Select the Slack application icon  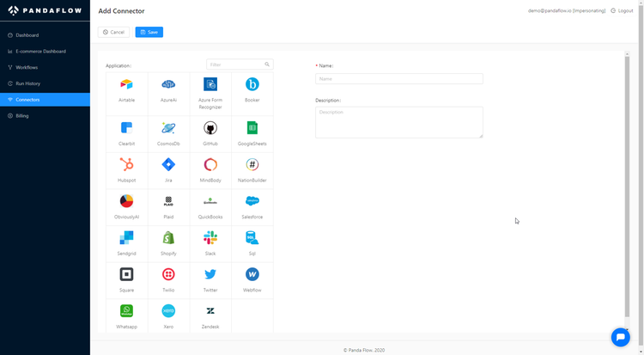tap(210, 238)
